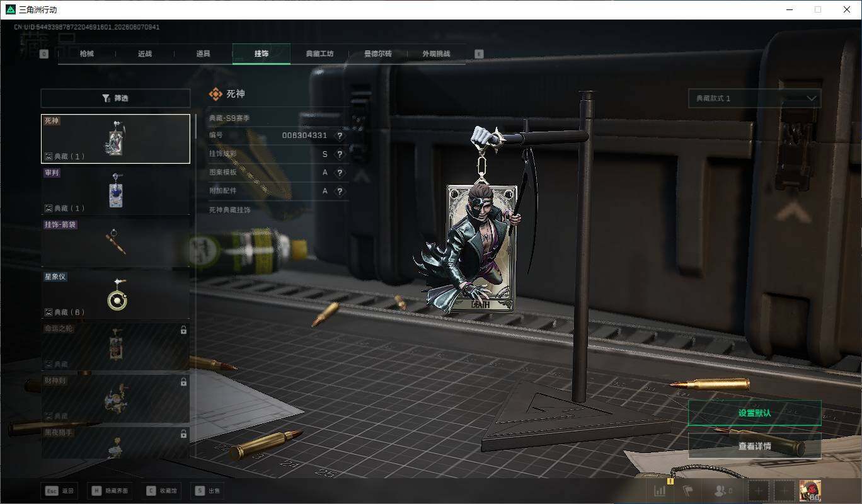Select the locked 黑夜猎手 charm
This screenshot has height=504, width=862.
tap(115, 442)
